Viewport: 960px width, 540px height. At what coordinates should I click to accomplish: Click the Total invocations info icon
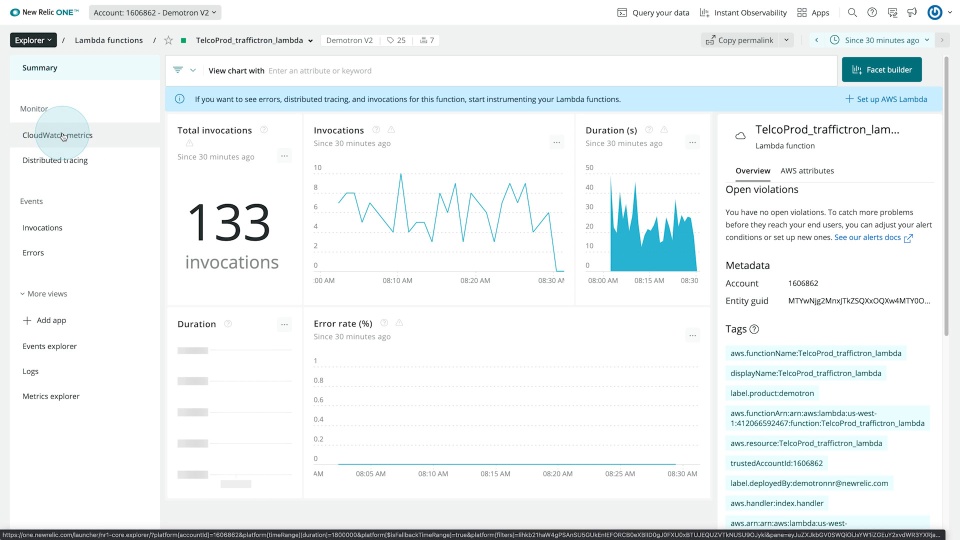(264, 130)
